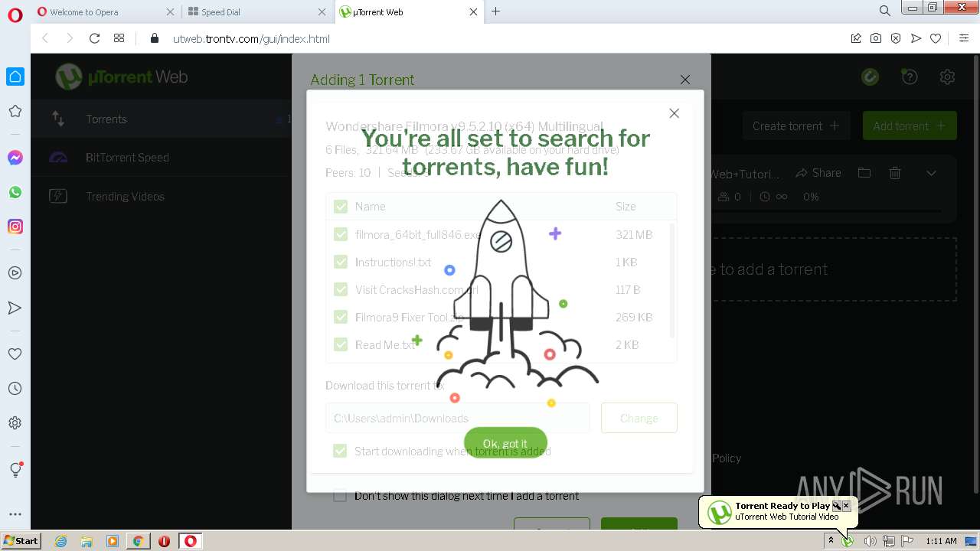Image resolution: width=980 pixels, height=551 pixels.
Task: Click the file list scrollbar
Action: pos(672,279)
